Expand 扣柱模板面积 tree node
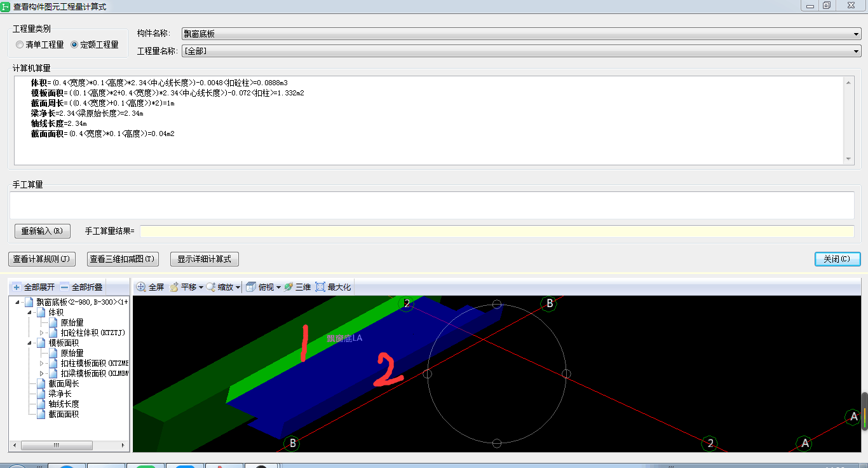This screenshot has height=468, width=868. [x=42, y=363]
